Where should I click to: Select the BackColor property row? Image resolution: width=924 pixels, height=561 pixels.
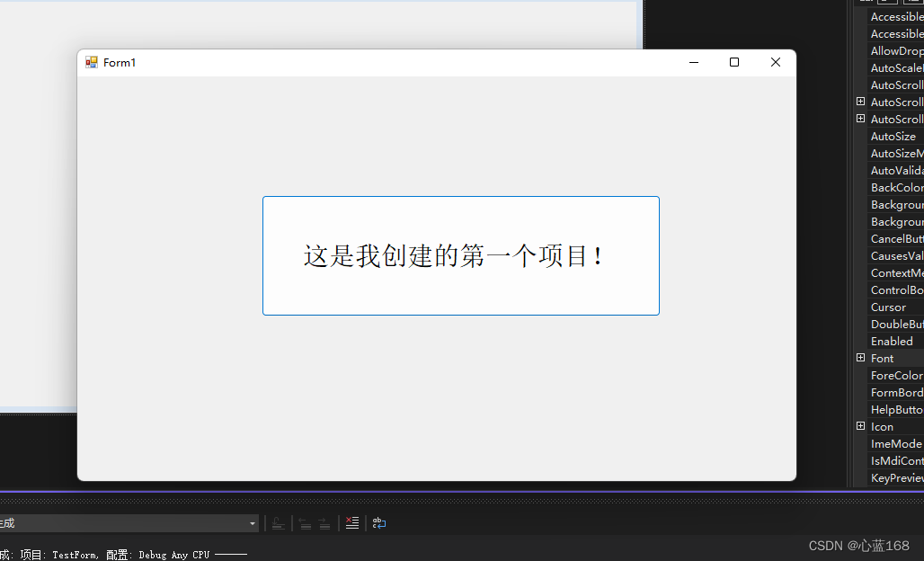[x=893, y=187]
